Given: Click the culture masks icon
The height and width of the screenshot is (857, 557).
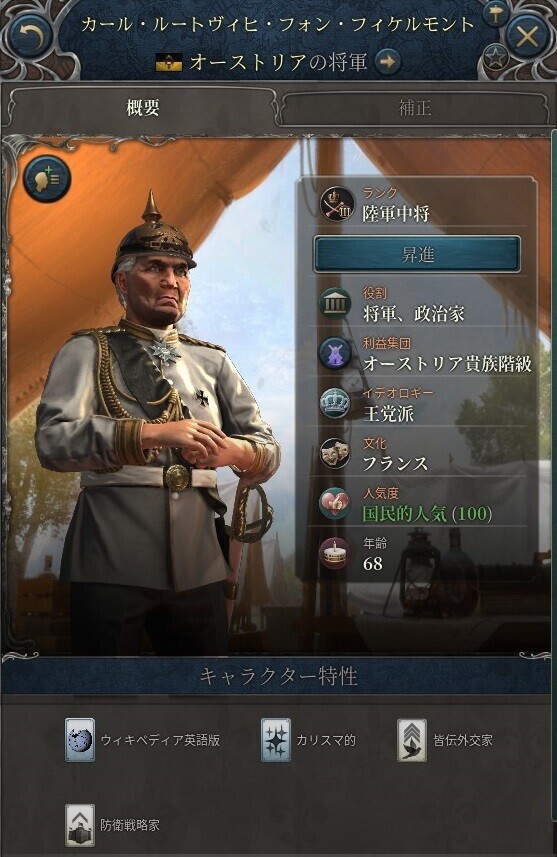Looking at the screenshot, I should point(335,454).
